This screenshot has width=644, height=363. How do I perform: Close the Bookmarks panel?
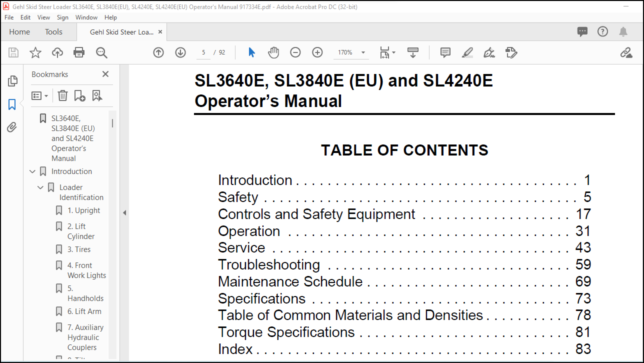click(105, 74)
